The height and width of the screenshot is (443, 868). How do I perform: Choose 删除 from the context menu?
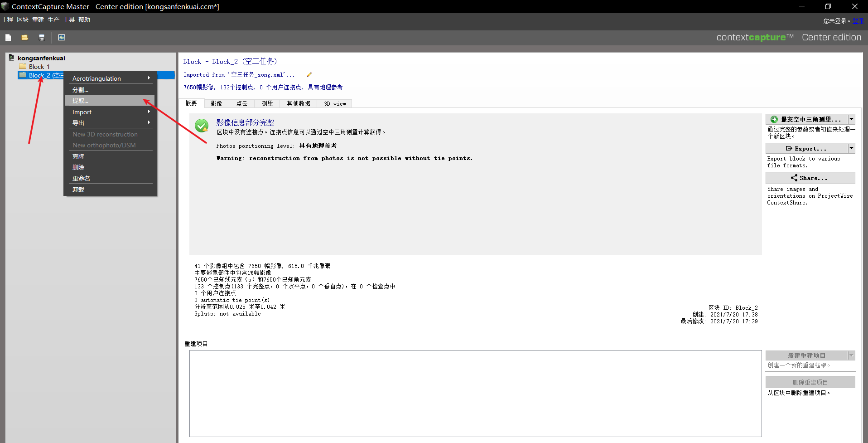pyautogui.click(x=110, y=167)
